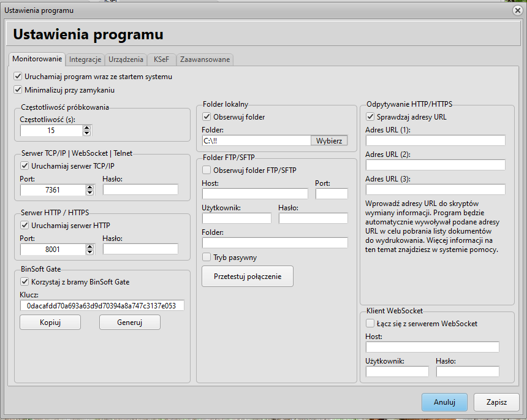This screenshot has height=420, width=527.
Task: Uncheck Minimalizuj przy zamykaniu
Action: point(17,90)
